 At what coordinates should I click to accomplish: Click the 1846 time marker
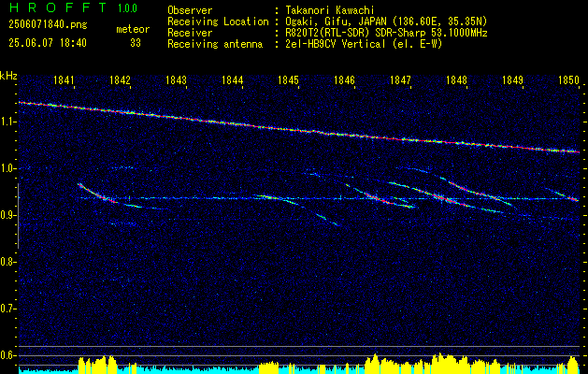[x=344, y=80]
